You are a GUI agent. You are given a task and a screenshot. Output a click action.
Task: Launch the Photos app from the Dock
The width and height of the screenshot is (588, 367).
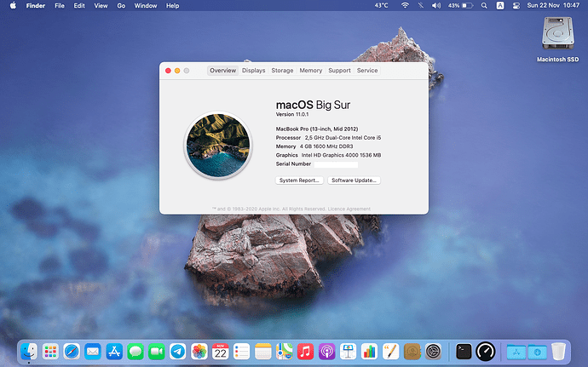tap(199, 352)
